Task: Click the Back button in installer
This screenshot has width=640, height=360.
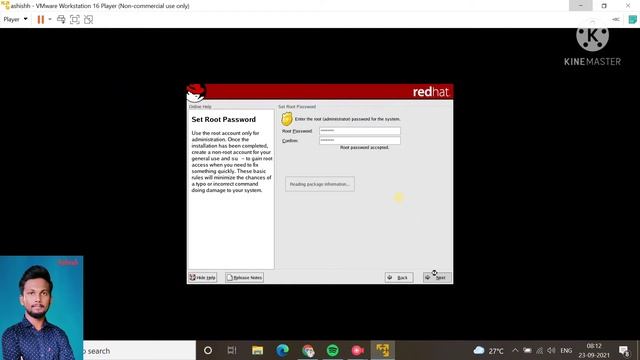Action: (399, 277)
